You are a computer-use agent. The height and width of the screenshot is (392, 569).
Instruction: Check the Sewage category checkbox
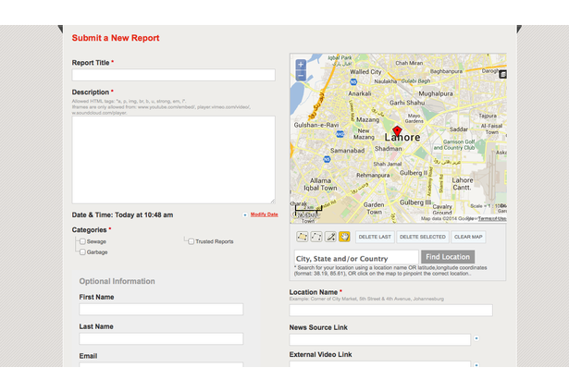click(82, 241)
